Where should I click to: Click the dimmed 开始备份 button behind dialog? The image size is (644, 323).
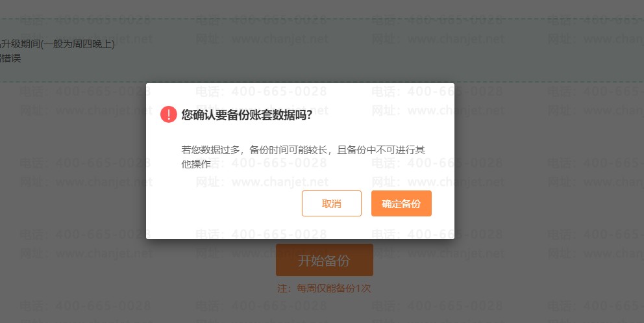pyautogui.click(x=325, y=260)
